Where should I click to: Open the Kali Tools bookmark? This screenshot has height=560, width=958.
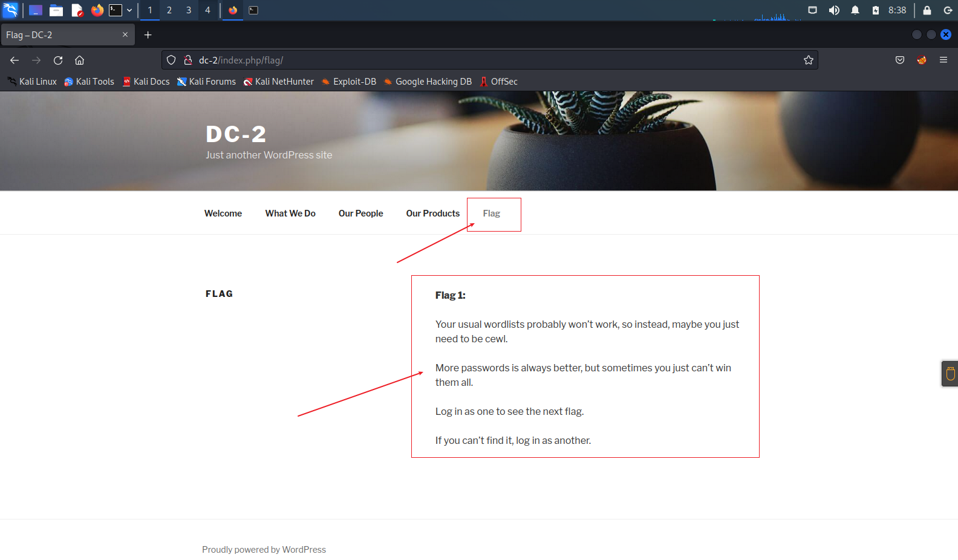pos(89,82)
